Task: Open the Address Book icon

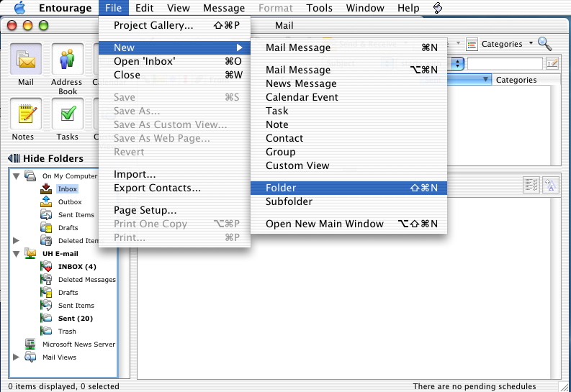Action: point(68,59)
